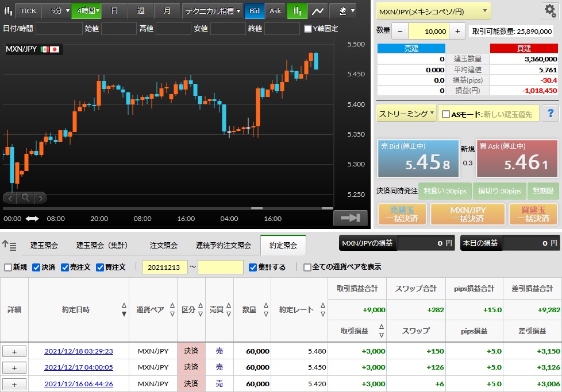The width and height of the screenshot is (562, 392).
Task: Click the start date field 20211213
Action: [164, 267]
